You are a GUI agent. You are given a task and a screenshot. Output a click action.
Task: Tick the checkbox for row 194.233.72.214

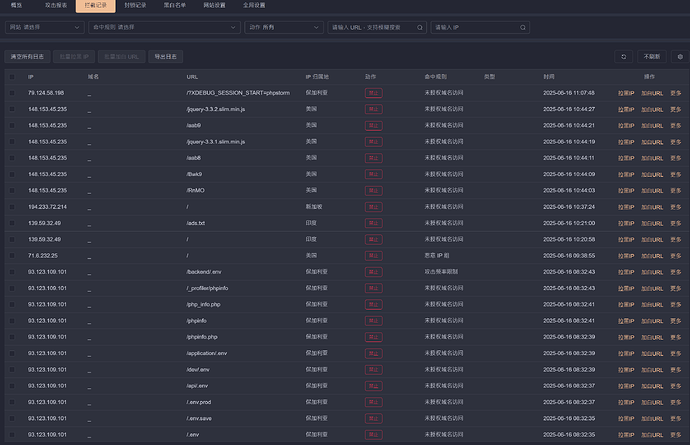[12, 207]
